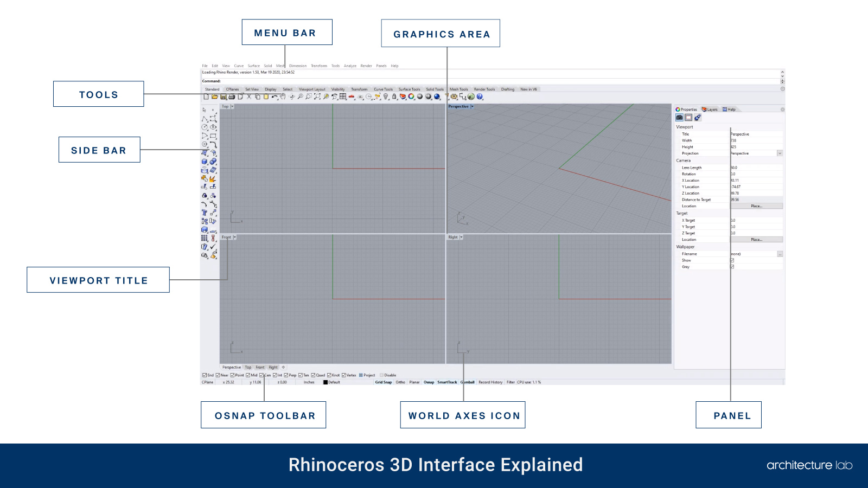Click the Hide objects light bulb icon
This screenshot has width=868, height=488.
pos(386,97)
